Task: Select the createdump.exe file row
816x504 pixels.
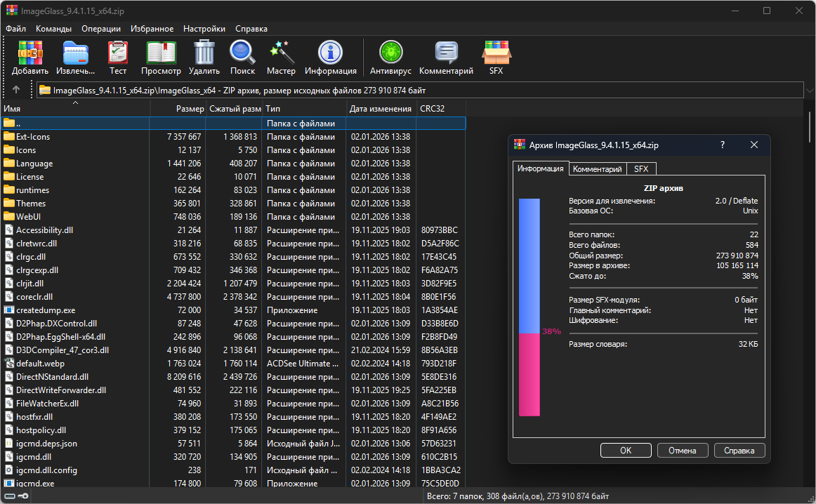Action: click(46, 310)
